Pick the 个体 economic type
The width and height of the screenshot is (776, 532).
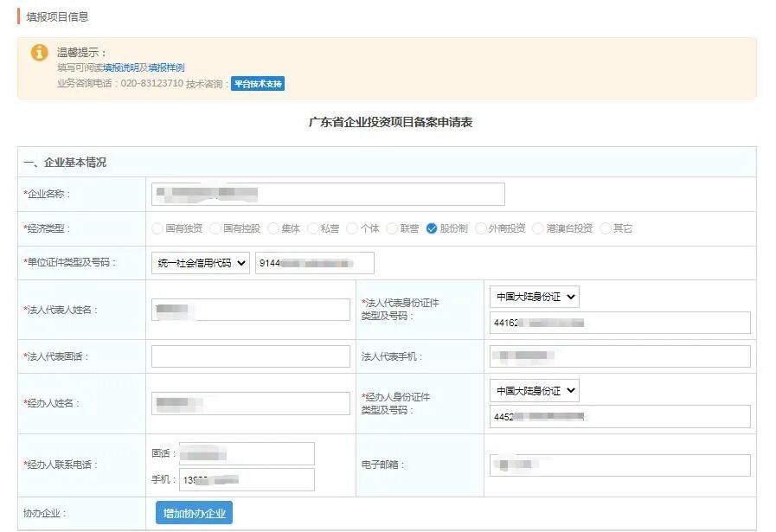pyautogui.click(x=352, y=228)
